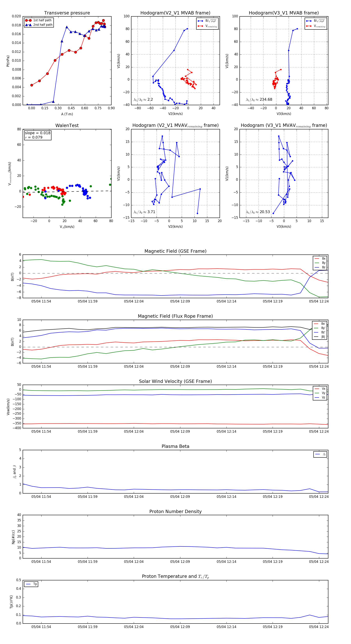Click 'Solar Wind Velocity (GSE Frame)' title
Screen dimensions: 351x644
pos(175,381)
